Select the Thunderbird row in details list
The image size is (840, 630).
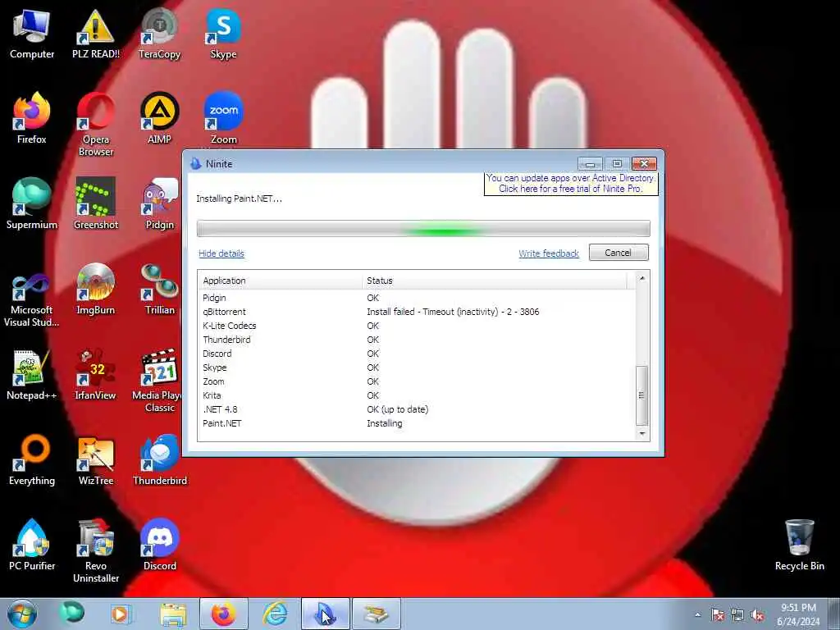[x=416, y=340]
